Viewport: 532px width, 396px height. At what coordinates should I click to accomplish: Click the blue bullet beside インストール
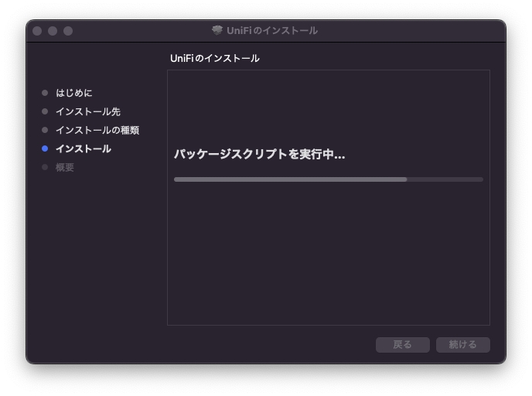click(45, 148)
